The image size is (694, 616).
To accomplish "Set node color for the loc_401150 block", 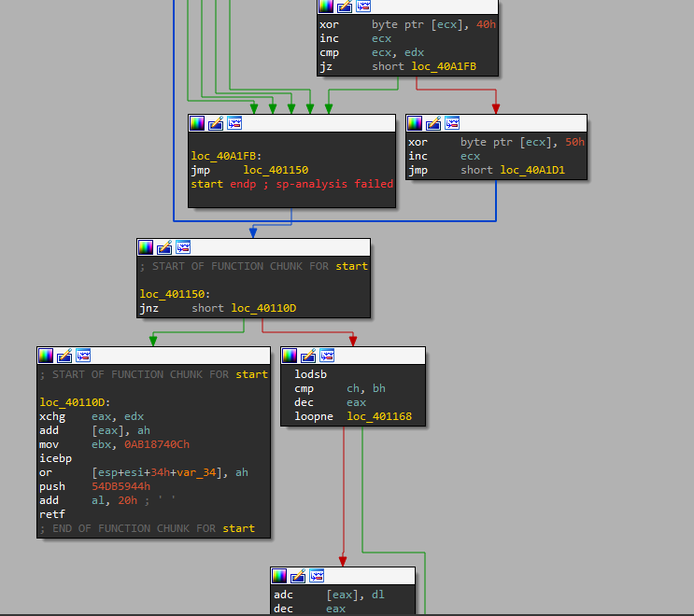I will click(x=146, y=247).
